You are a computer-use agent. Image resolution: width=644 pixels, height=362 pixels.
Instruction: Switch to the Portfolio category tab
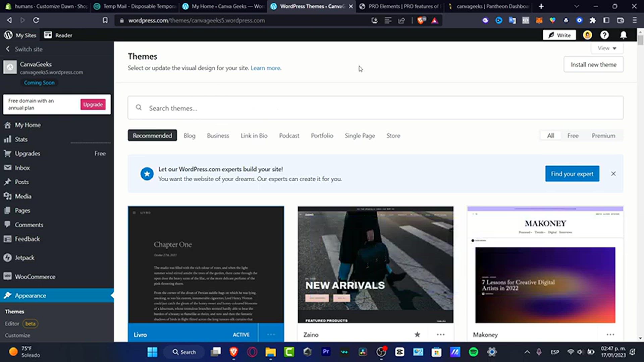(x=322, y=136)
